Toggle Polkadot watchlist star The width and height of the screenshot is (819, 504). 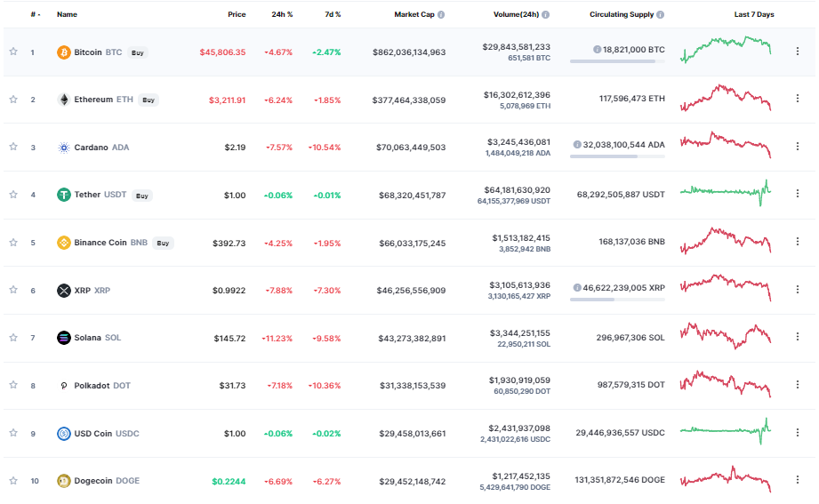click(13, 384)
